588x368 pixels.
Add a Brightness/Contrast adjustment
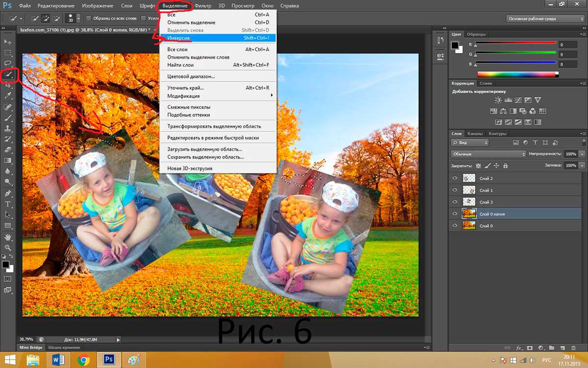click(x=498, y=100)
